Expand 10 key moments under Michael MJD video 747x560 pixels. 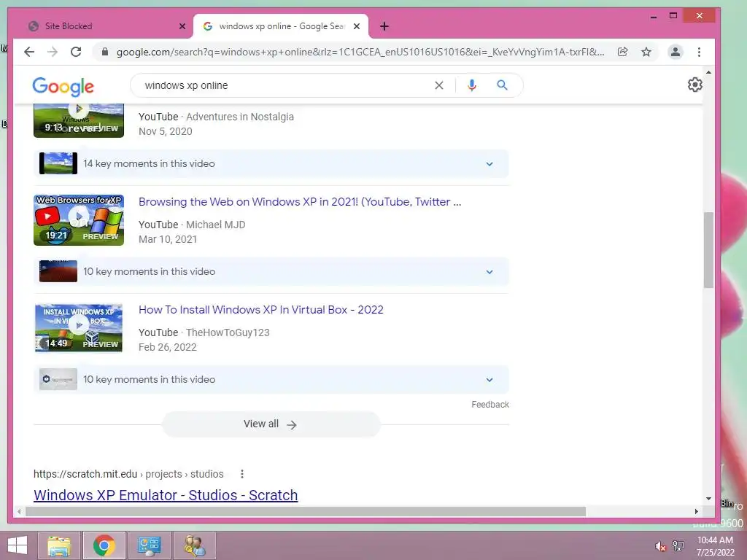coord(271,271)
